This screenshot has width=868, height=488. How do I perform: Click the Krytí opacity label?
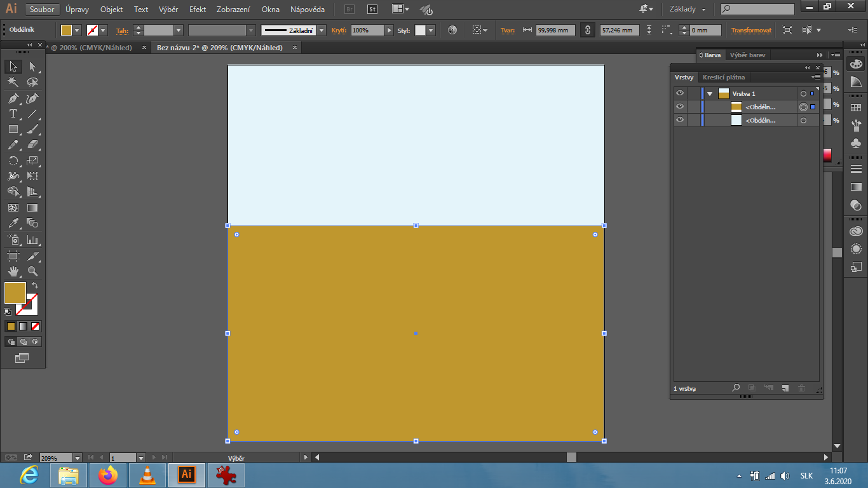tap(339, 30)
